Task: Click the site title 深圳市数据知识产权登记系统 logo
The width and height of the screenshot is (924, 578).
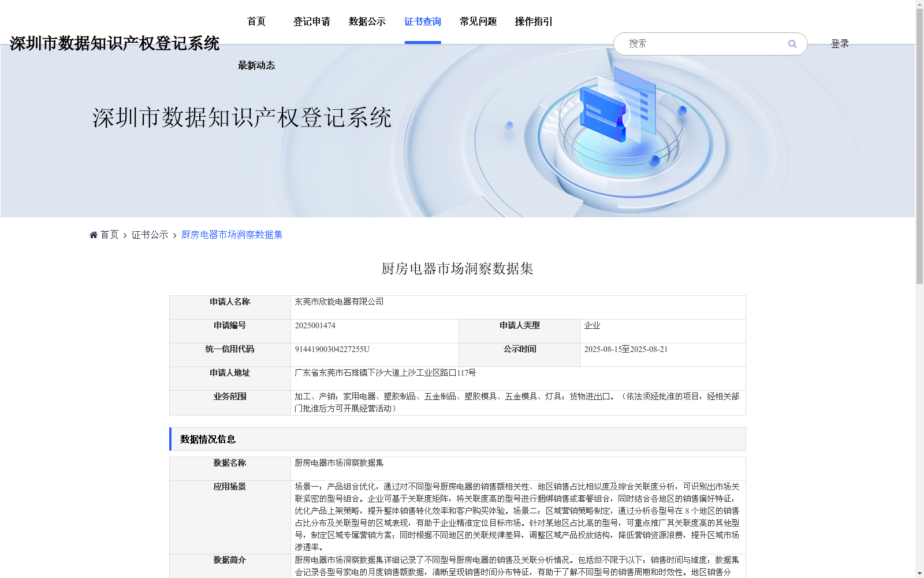Action: 114,43
